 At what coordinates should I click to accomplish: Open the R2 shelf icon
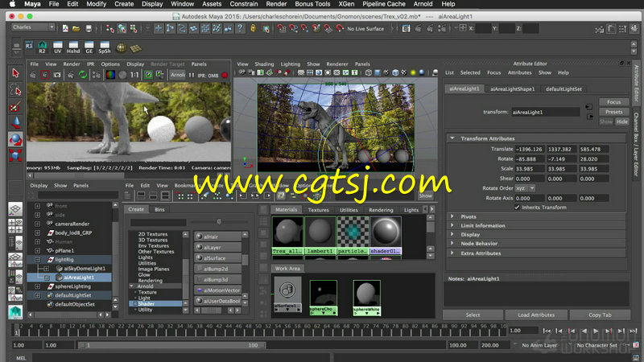click(42, 47)
